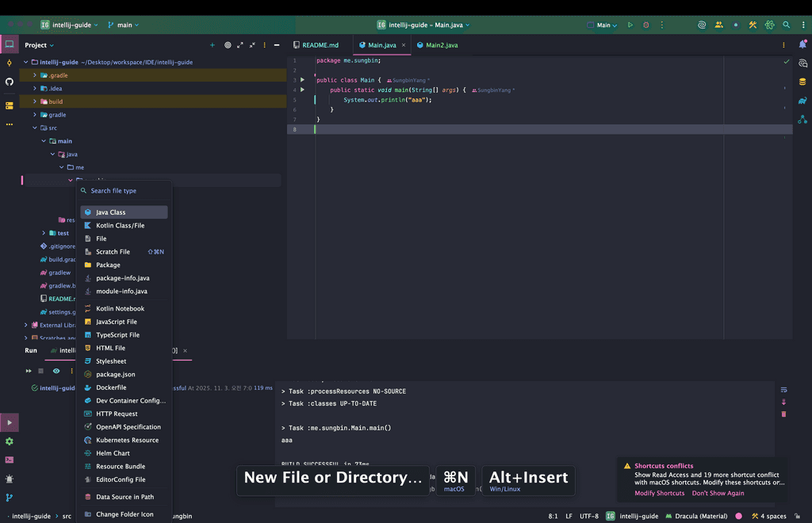Open the Notifications bell in right sidebar
This screenshot has width=812, height=523.
pos(803,45)
